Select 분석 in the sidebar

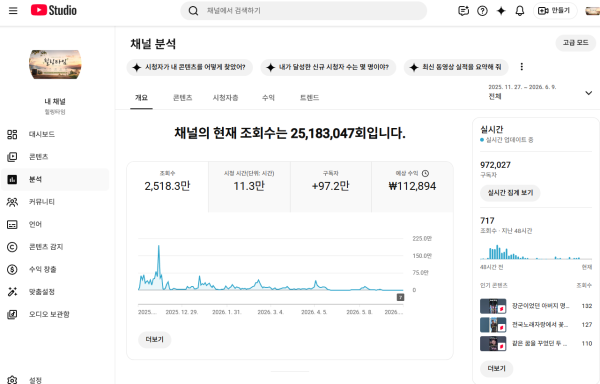coord(55,179)
